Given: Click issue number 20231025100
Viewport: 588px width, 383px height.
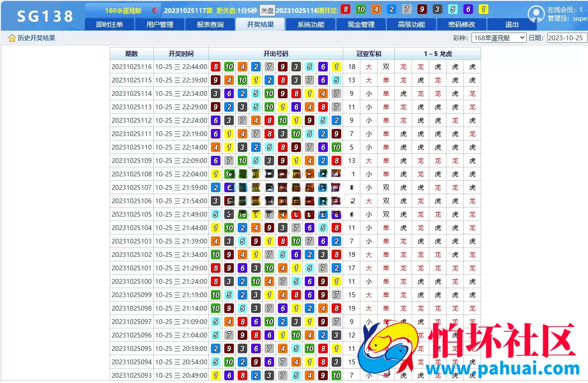Looking at the screenshot, I should coord(132,282).
